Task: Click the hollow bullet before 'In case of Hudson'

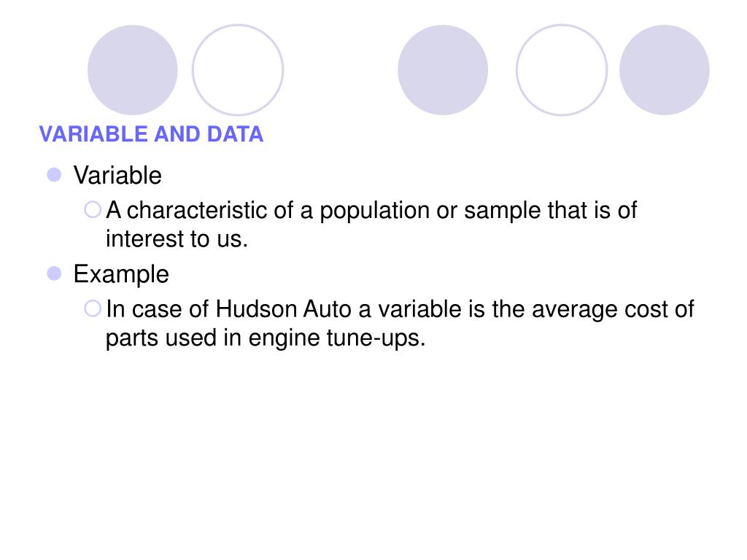Action: pos(93,308)
